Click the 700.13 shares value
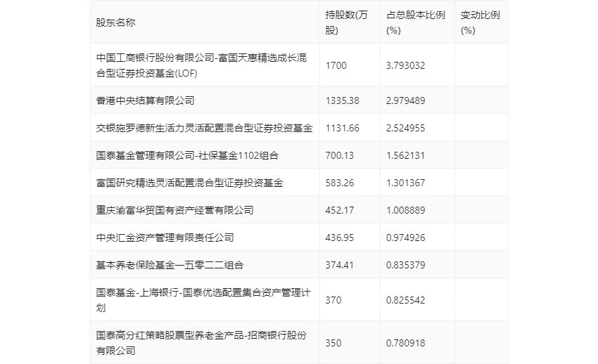The image size is (598, 364). pos(339,155)
